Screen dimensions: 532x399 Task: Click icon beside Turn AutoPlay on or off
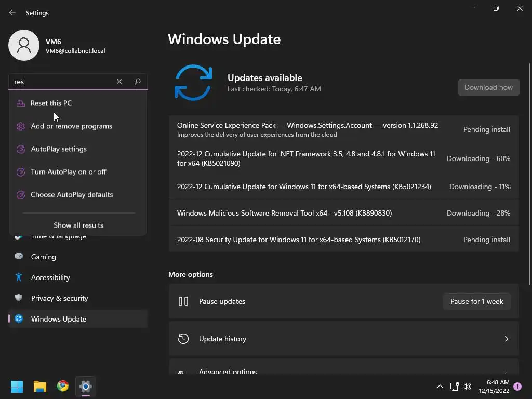(21, 172)
